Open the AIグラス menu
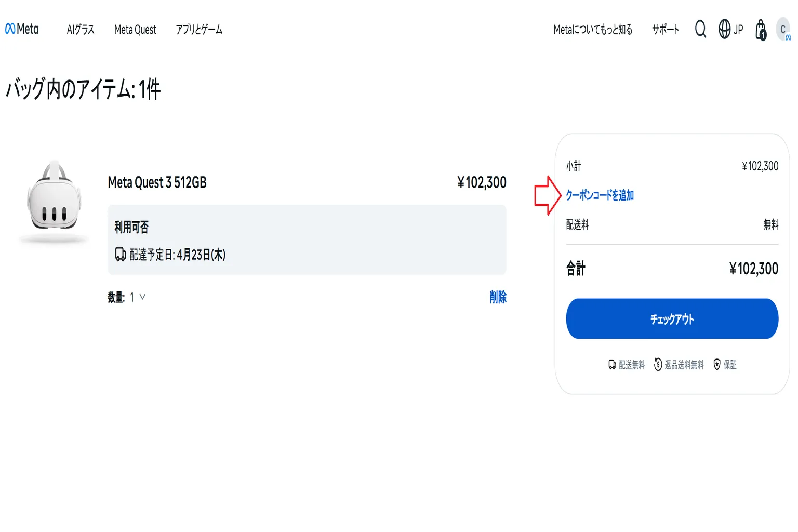Image resolution: width=798 pixels, height=532 pixels. click(x=81, y=30)
